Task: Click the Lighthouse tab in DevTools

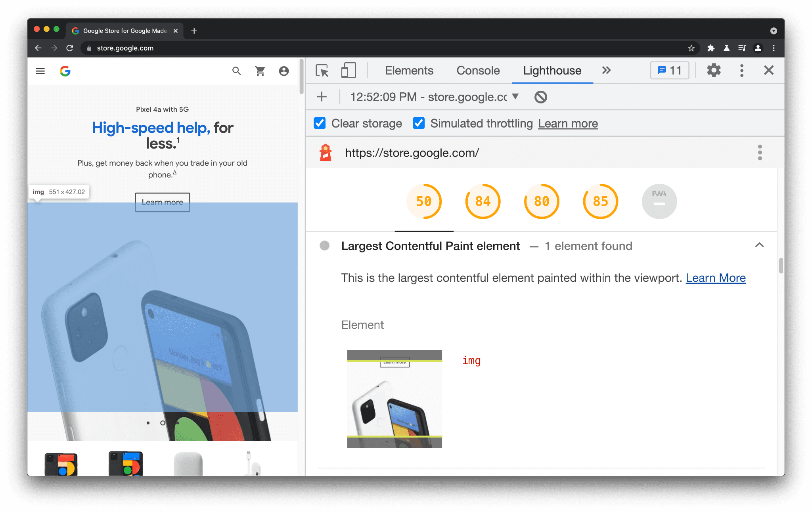Action: coord(552,71)
